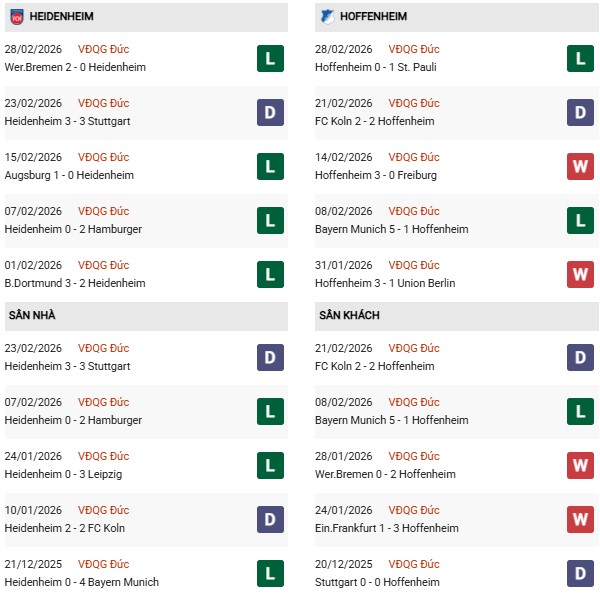Click D badge for Heidenheim 3 - 3 Stuttgart under Heidenheim
This screenshot has width=600, height=594.
point(270,112)
